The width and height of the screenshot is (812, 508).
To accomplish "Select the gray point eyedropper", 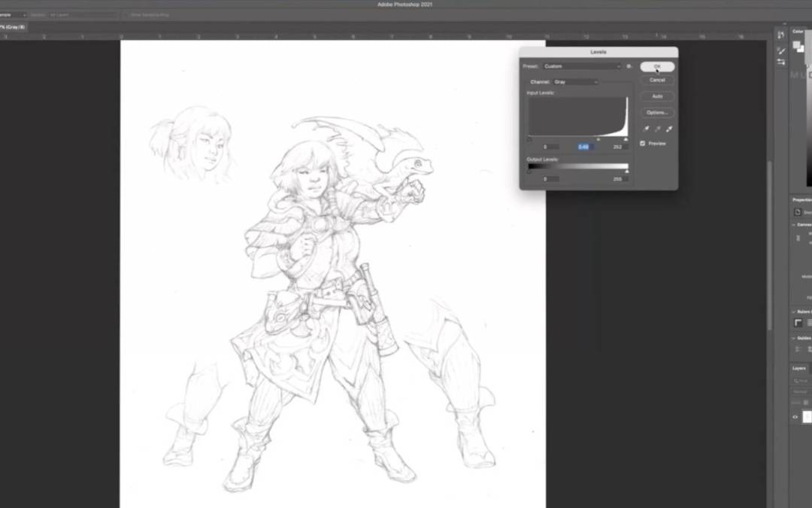I will [x=656, y=129].
